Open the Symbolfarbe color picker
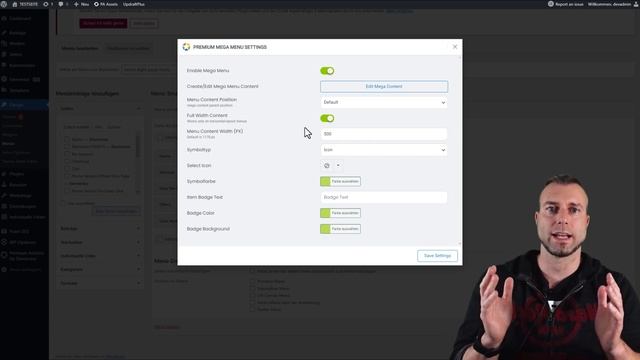This screenshot has height=360, width=640. [340, 181]
